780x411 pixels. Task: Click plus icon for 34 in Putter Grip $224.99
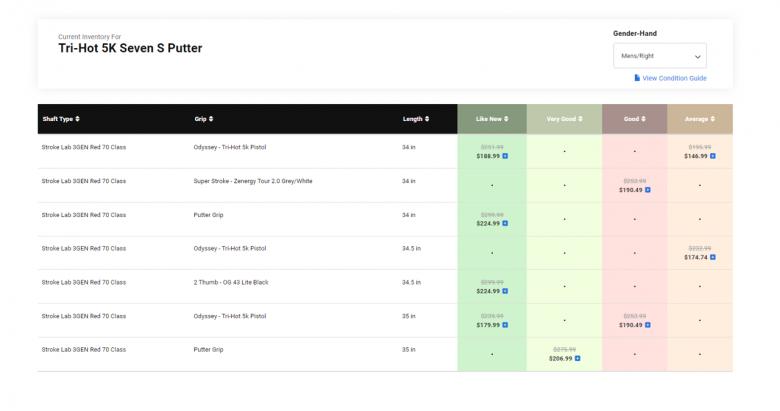(506, 223)
